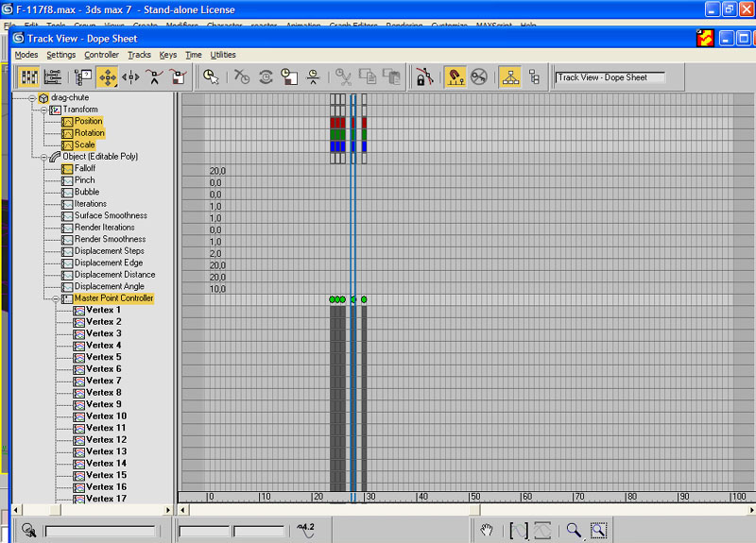Click the Cut Time scissors icon

tap(343, 77)
